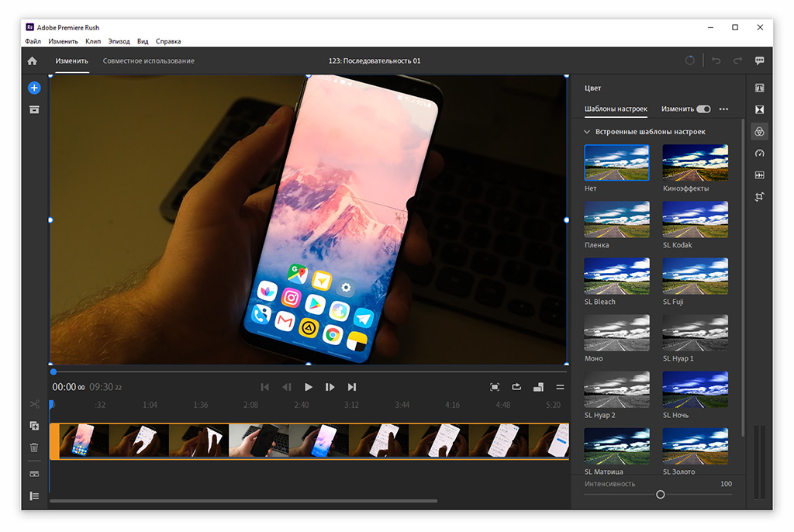
Task: Toggle fullscreen preview icon
Action: click(495, 387)
